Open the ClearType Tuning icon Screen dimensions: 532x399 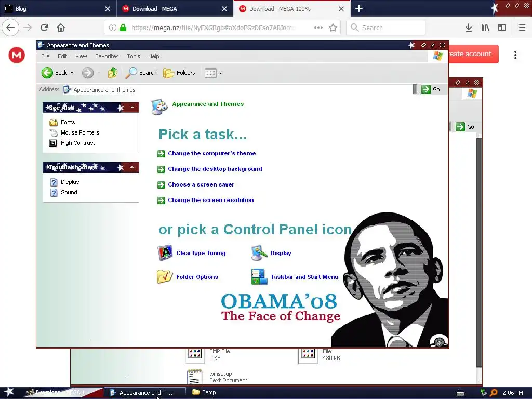click(x=165, y=253)
